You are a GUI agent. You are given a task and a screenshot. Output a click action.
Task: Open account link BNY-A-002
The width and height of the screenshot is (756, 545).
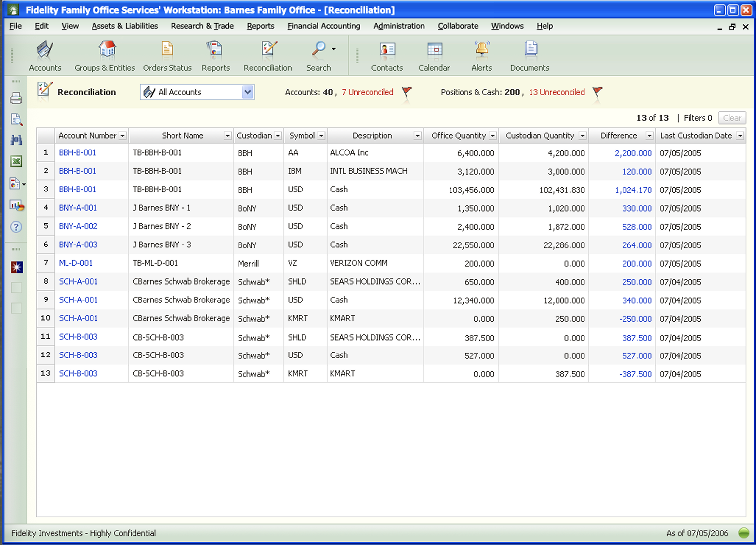(78, 227)
